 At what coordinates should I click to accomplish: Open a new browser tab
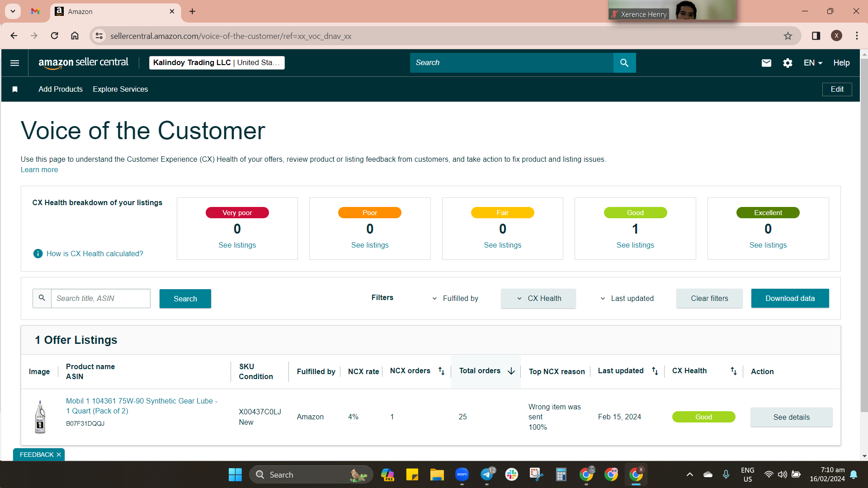click(193, 12)
